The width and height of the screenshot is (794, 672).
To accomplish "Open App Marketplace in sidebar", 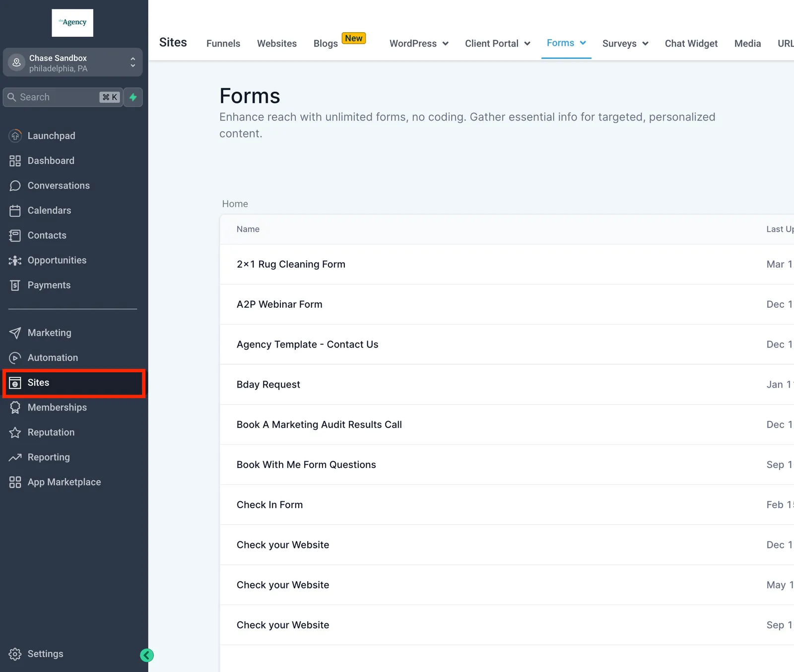I will point(73,482).
